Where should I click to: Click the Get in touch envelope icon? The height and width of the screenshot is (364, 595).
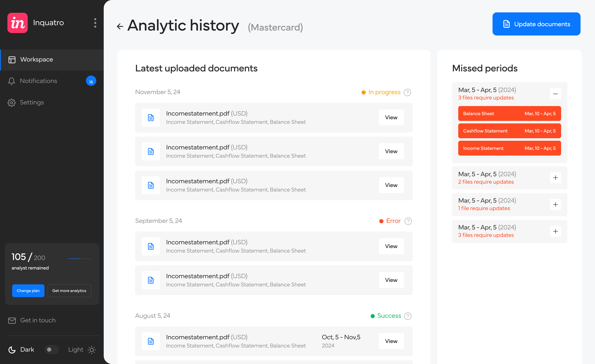12,320
